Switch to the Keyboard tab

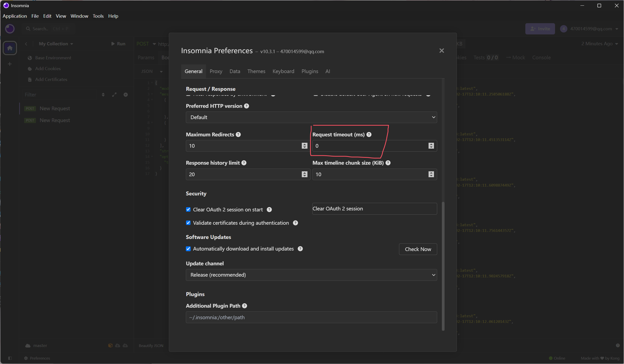(284, 71)
